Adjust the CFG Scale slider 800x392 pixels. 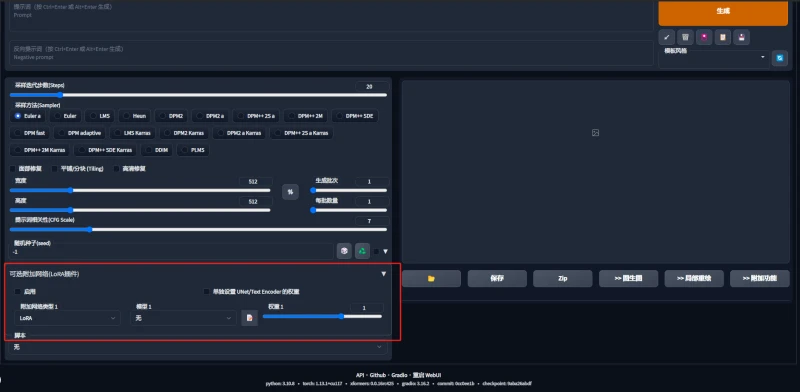pyautogui.click(x=198, y=230)
